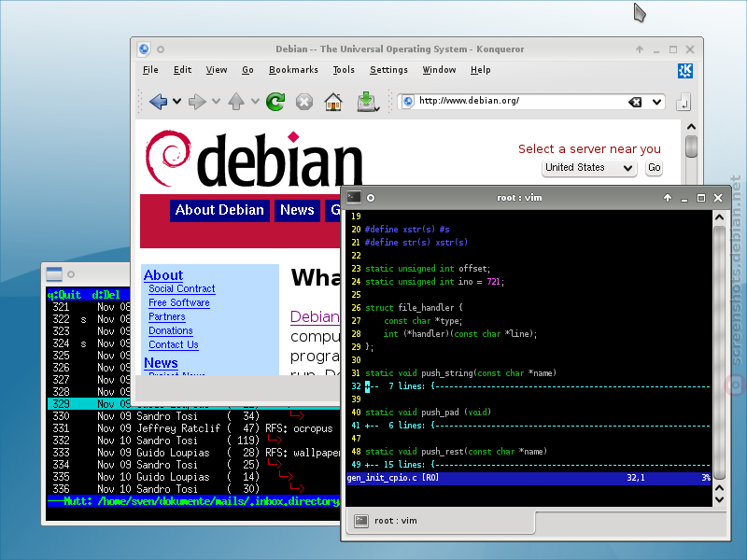Open the View menu in Konqueror
Image resolution: width=747 pixels, height=560 pixels.
pyautogui.click(x=217, y=70)
